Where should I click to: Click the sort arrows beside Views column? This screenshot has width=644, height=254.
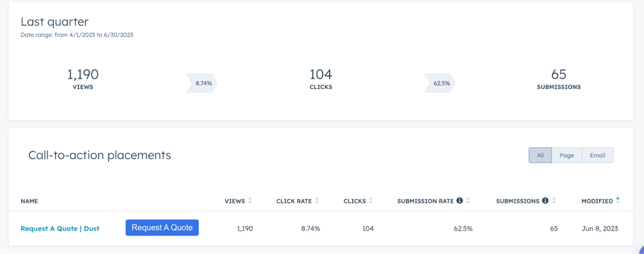[x=250, y=201]
